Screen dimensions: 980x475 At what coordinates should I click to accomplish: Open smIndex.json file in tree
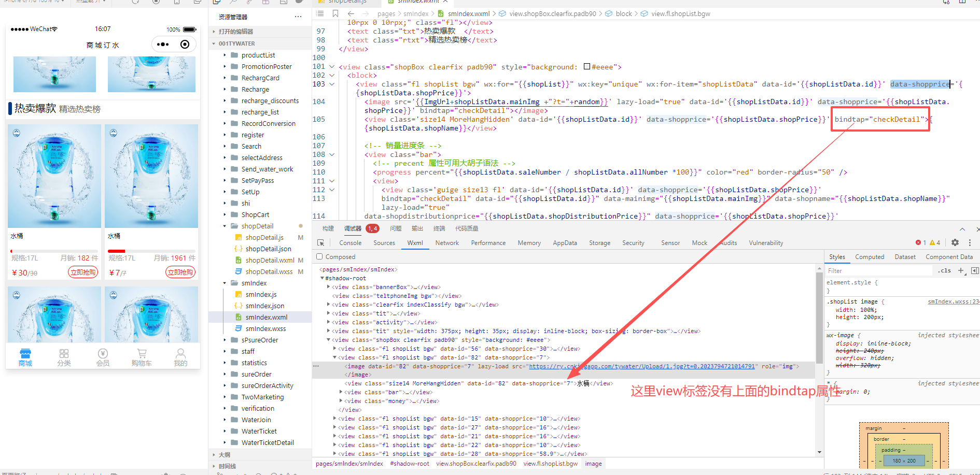pyautogui.click(x=264, y=306)
